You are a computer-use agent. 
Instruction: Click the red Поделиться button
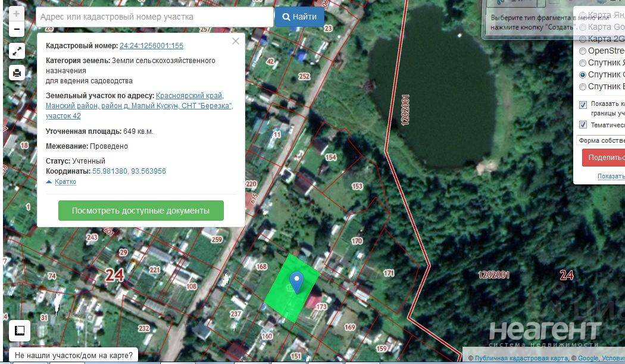(x=604, y=158)
